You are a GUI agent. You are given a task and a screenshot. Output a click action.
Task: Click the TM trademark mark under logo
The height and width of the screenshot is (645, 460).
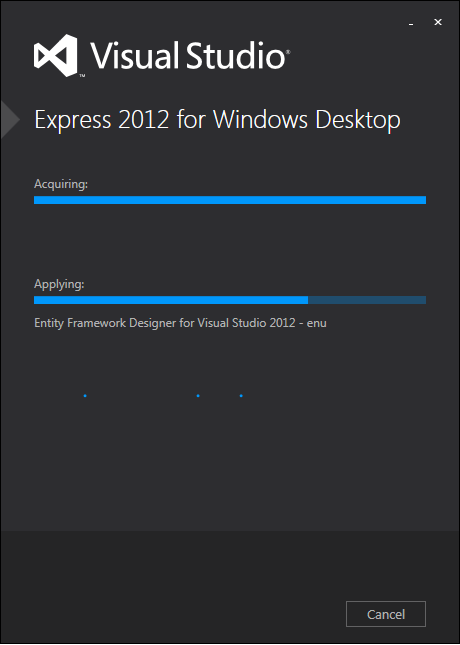point(82,76)
